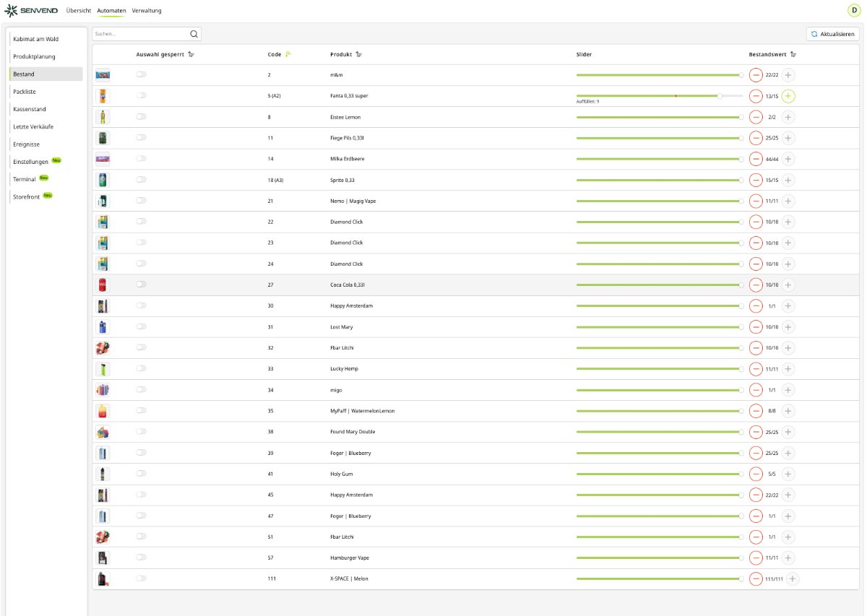Viewport: 867px width, 616px height.
Task: Click the Fanta 0,33 super stock slider handle
Action: [x=720, y=95]
